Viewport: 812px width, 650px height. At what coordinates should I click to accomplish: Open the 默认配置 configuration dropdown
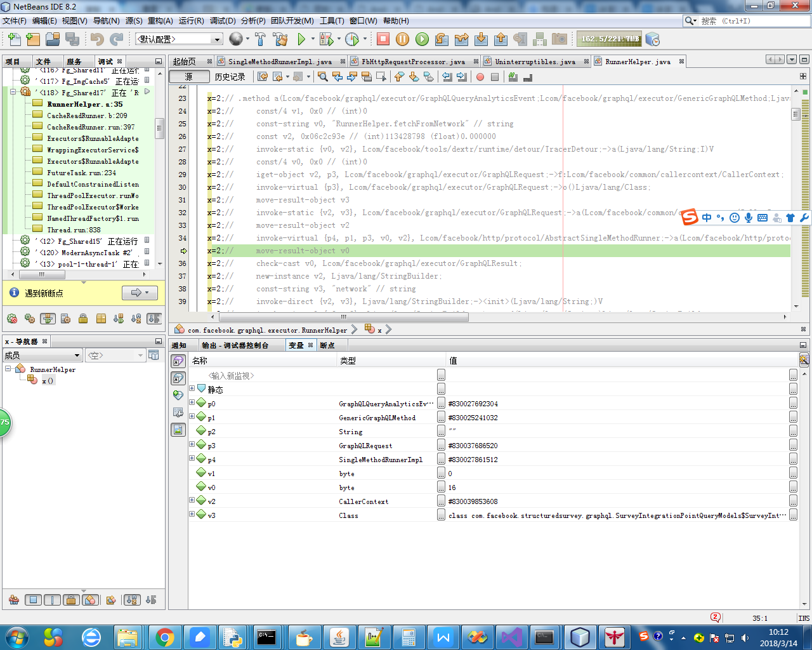179,39
